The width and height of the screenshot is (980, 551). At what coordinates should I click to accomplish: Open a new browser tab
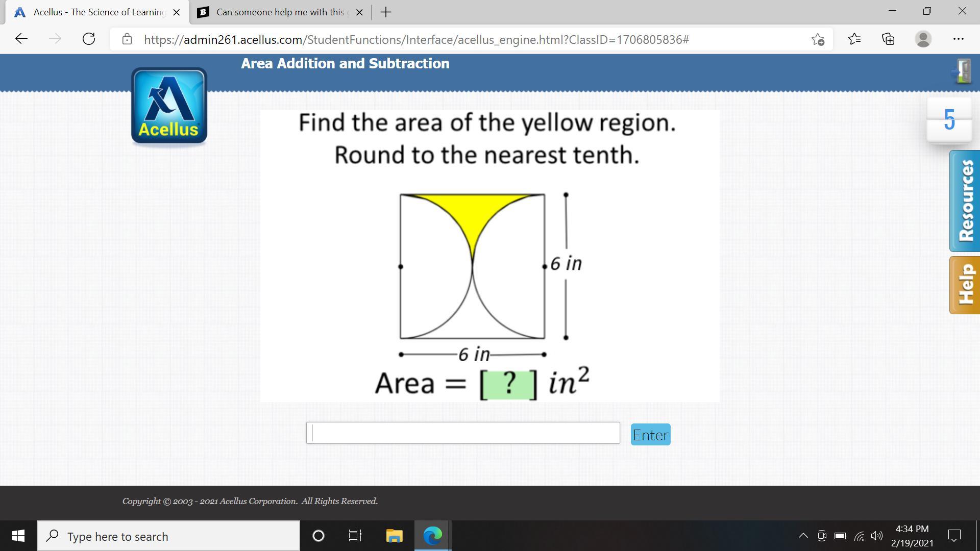coord(386,12)
